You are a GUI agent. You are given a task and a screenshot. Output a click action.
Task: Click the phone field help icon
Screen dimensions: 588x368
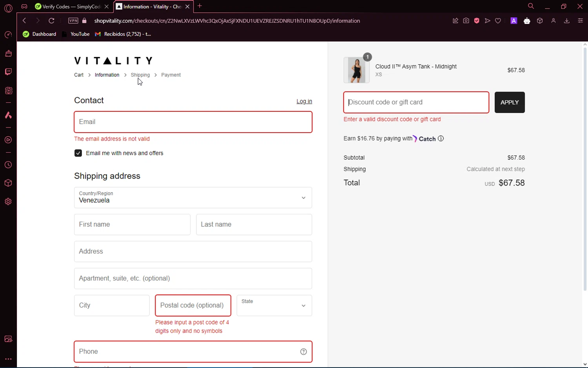(303, 352)
